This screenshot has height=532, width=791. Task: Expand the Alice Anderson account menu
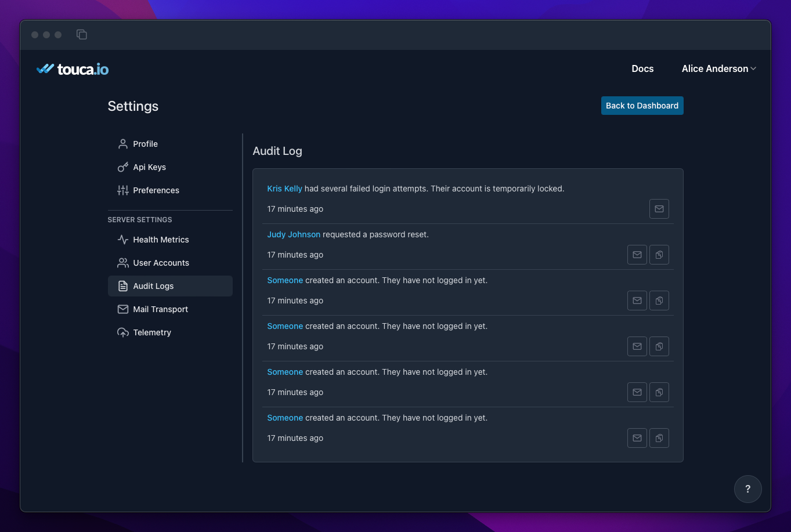(x=718, y=68)
